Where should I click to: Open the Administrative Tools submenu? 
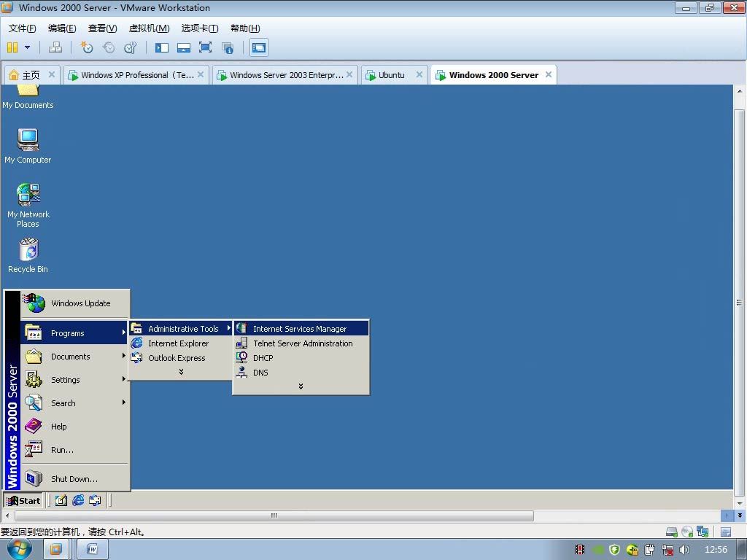(181, 329)
